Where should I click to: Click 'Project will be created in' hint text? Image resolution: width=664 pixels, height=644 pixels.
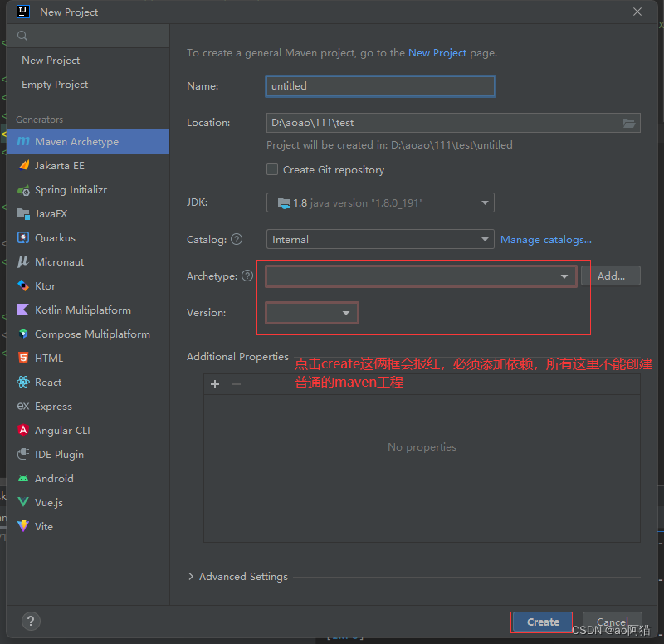[x=389, y=145]
